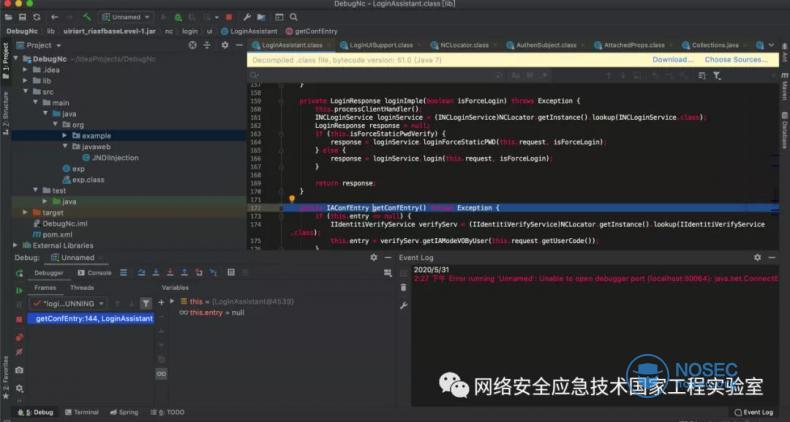Open Debug panel gear settings
Viewport: 790px width, 422px height.
tap(373, 257)
